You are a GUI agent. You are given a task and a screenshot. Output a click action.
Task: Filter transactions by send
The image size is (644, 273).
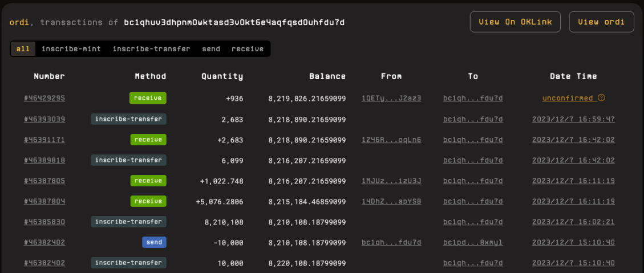pyautogui.click(x=210, y=49)
